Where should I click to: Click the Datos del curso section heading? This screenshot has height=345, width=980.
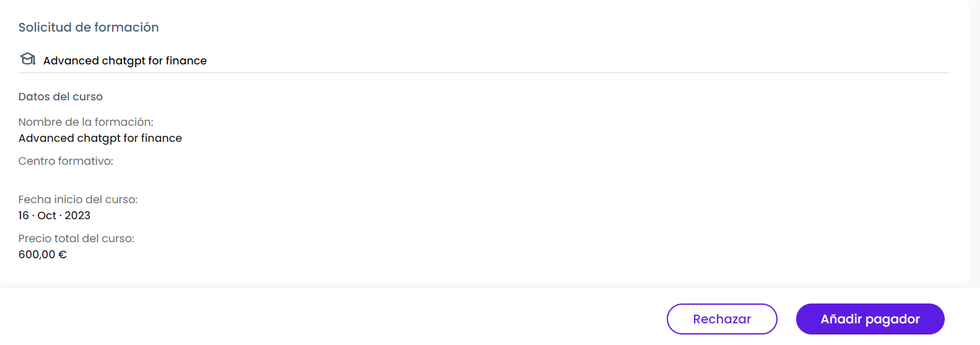pos(61,97)
